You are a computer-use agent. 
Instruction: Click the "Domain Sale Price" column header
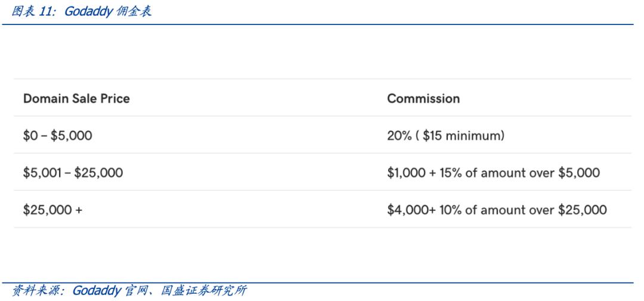tap(76, 99)
